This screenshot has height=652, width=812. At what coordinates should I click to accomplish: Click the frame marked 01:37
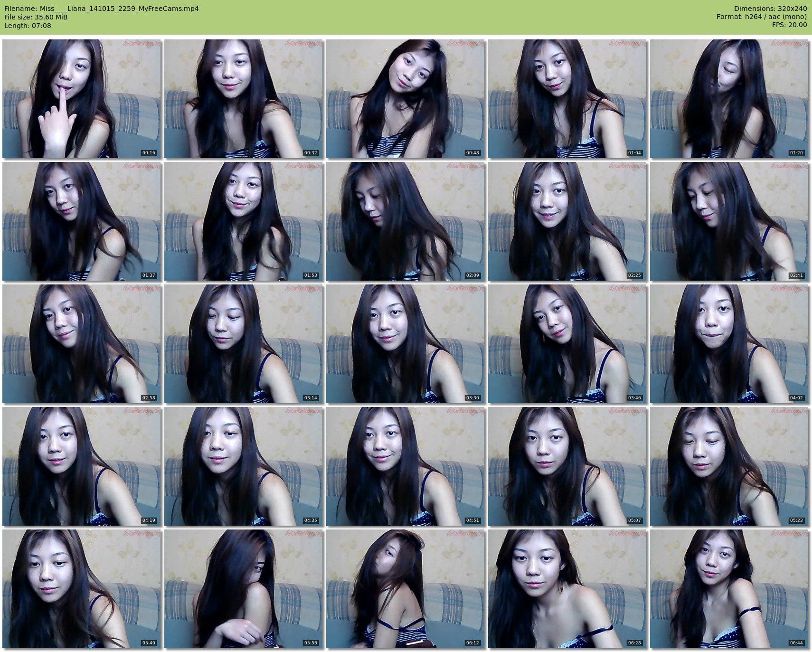tap(82, 221)
